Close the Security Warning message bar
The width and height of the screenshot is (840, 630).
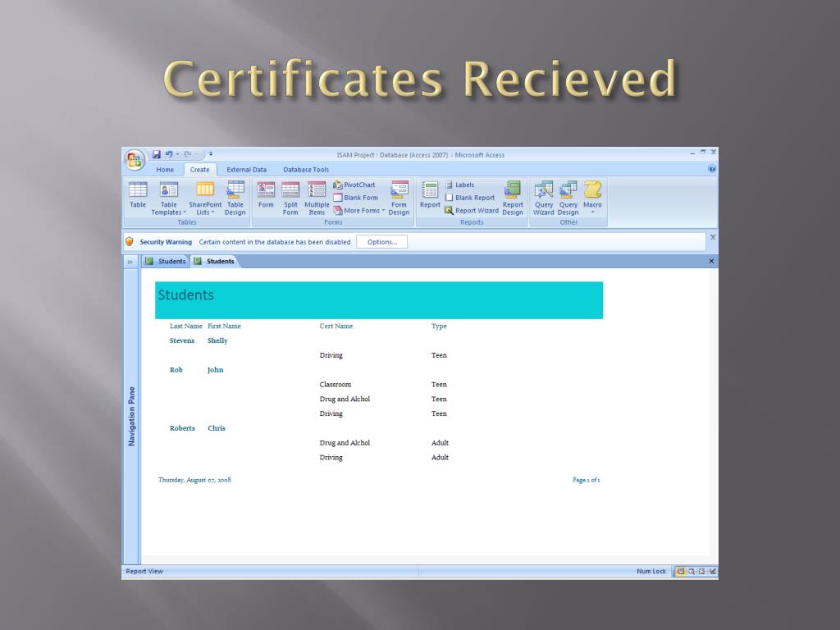[x=711, y=237]
